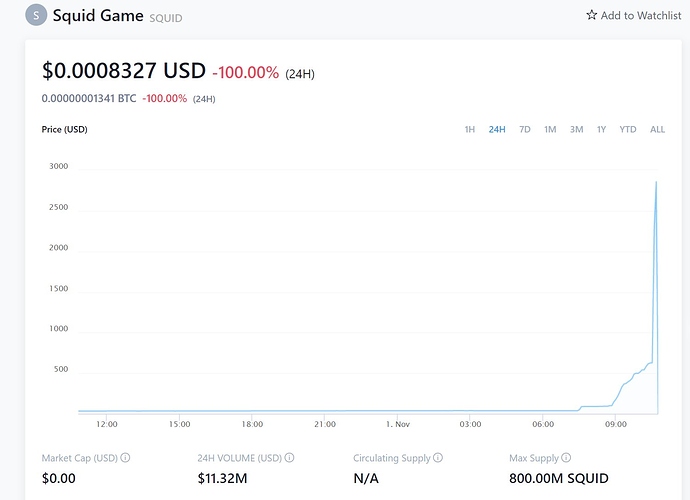
Task: Open the Market Cap info icon
Action: [125, 458]
